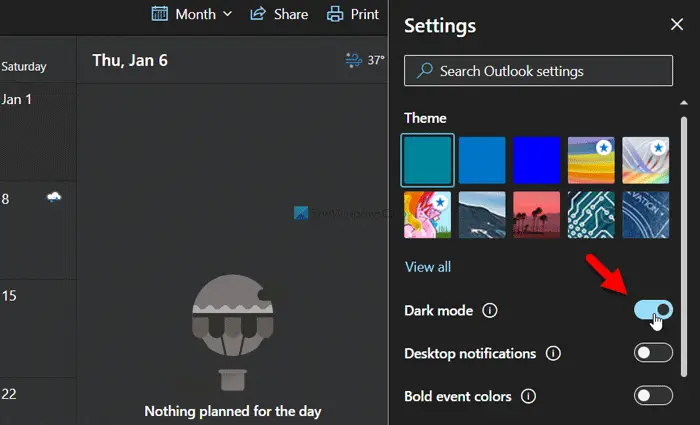The width and height of the screenshot is (700, 425).
Task: Select the bright blue theme swatch
Action: pyautogui.click(x=537, y=160)
